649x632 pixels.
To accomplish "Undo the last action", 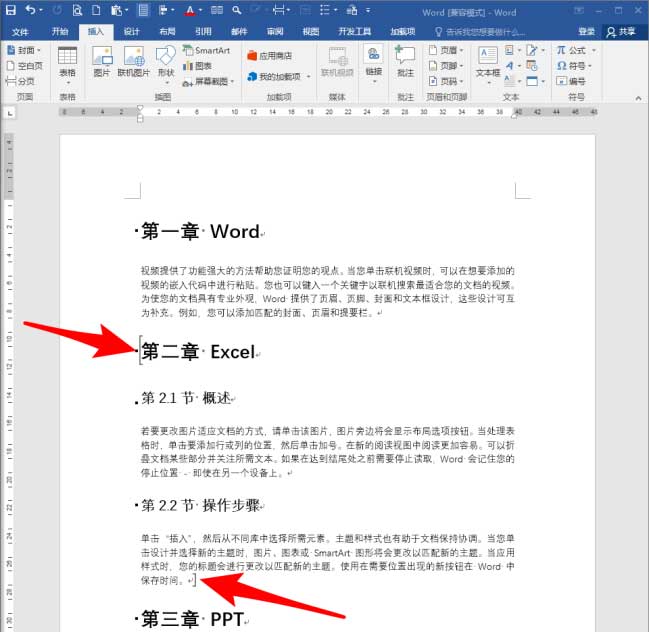I will click(30, 10).
